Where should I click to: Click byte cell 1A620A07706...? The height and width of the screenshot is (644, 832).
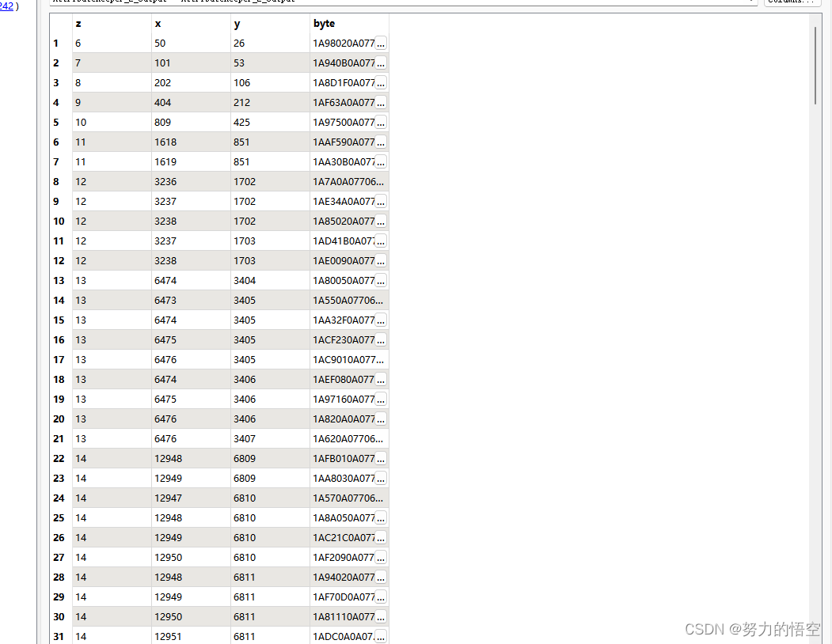349,439
